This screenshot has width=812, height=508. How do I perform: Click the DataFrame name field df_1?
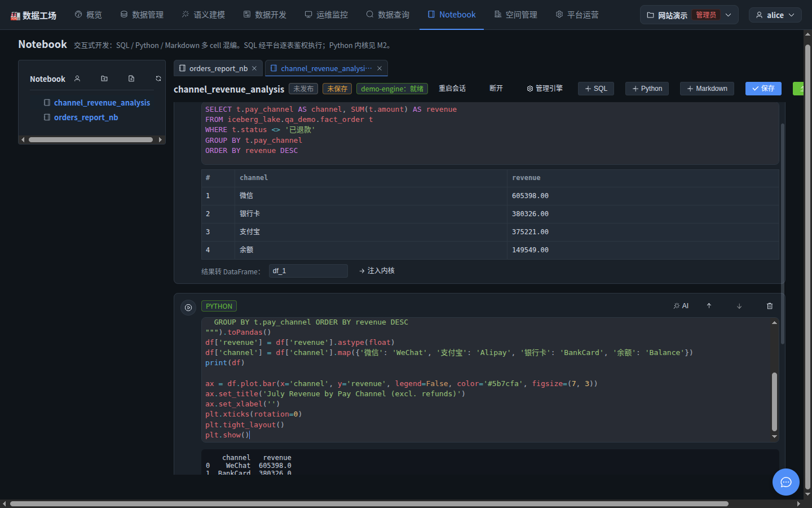point(308,271)
